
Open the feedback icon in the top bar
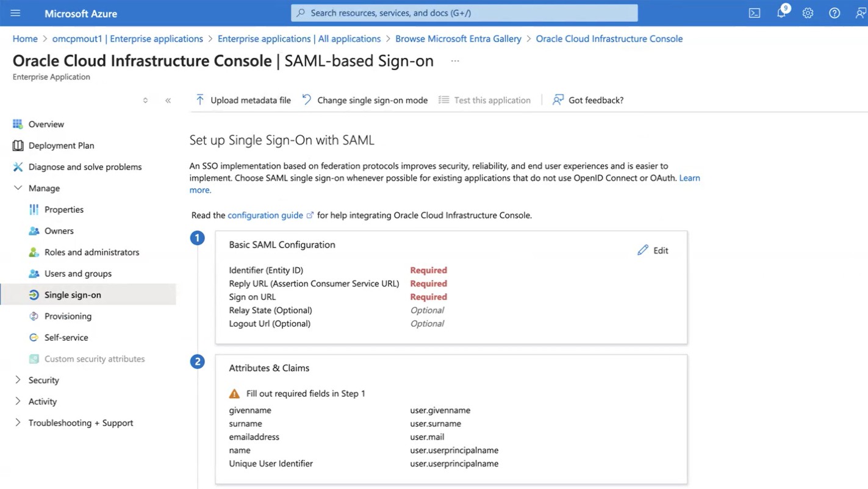pos(860,13)
